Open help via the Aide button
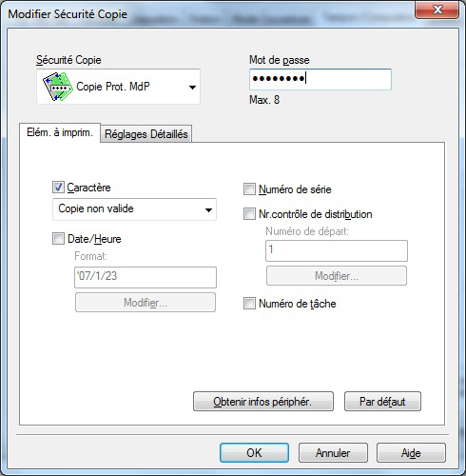 click(411, 453)
